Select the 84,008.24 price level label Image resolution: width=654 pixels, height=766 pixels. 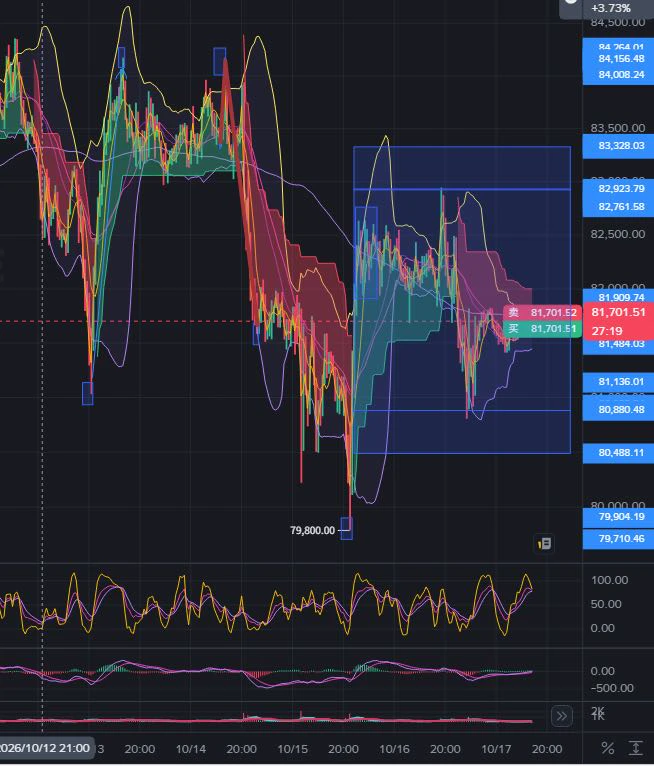coord(621,75)
